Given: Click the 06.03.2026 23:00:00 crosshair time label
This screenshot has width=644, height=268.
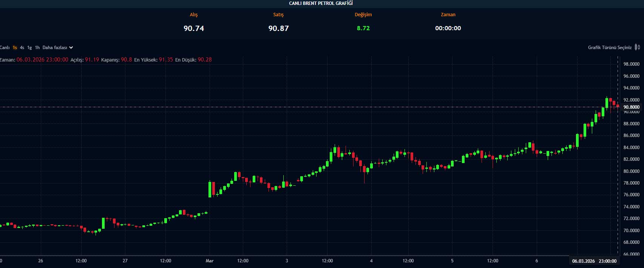Looking at the screenshot, I should pyautogui.click(x=594, y=261).
